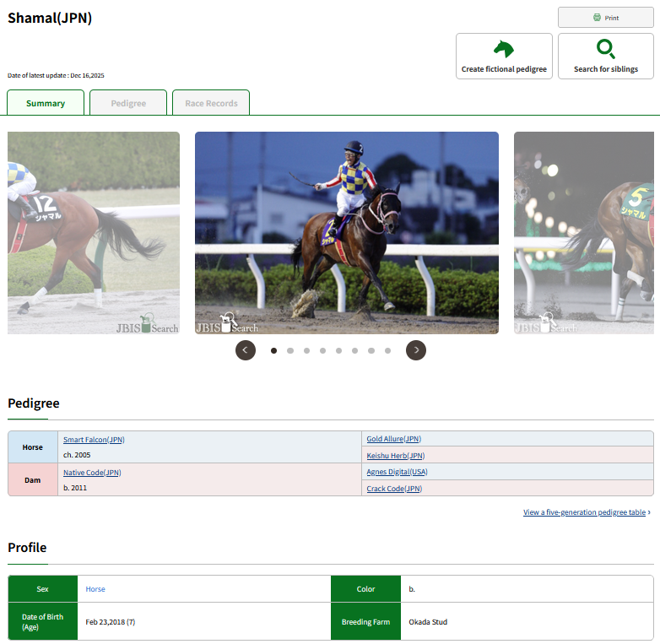The image size is (660, 644).
Task: Open Crack Code(JPN) link
Action: pyautogui.click(x=394, y=488)
